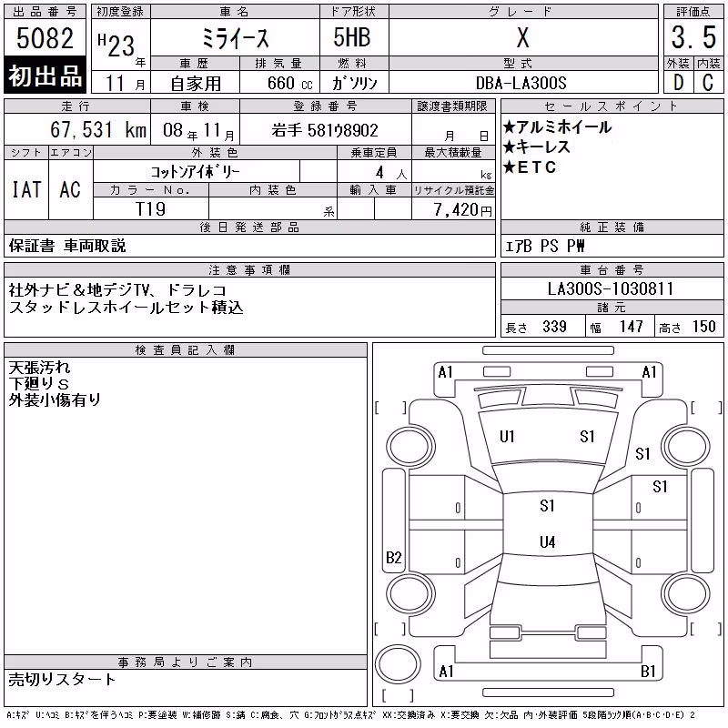Click 保証書 車両取説 text
Viewport: 728px width, 728px height.
[67, 246]
